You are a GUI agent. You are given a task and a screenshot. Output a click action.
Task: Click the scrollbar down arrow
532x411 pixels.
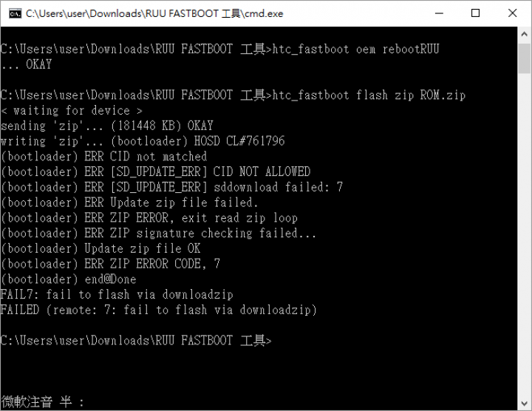[524, 404]
